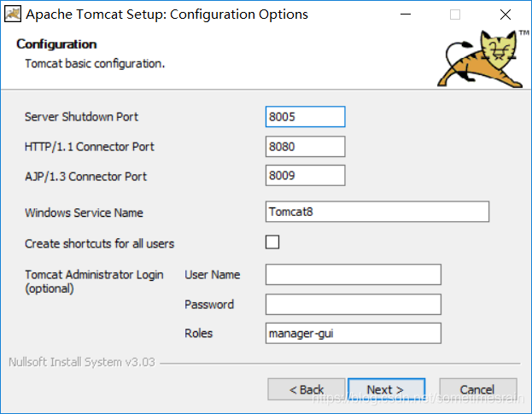Viewport: 532px width, 414px height.
Task: Click the Windows Service Name label
Action: click(x=84, y=213)
